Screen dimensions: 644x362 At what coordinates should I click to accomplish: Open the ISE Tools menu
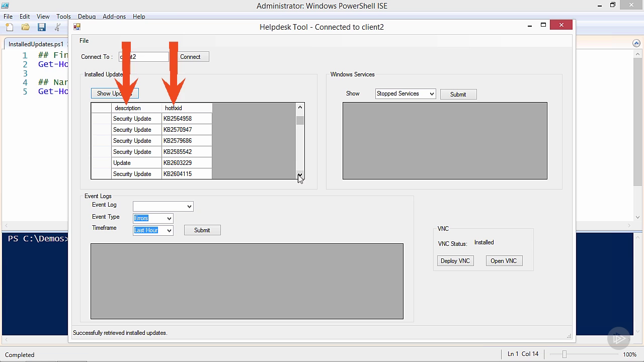(63, 16)
